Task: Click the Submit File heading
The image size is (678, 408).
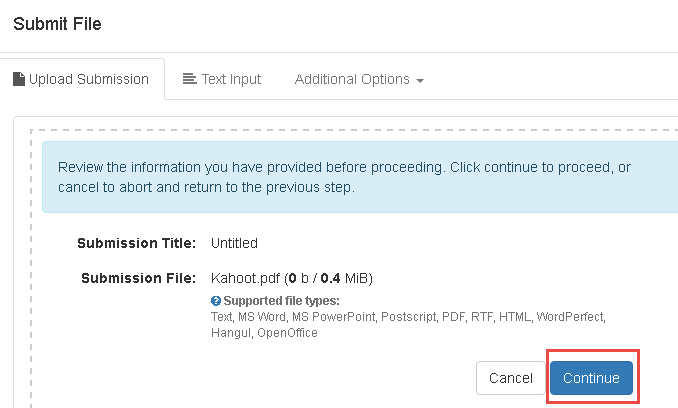Action: click(57, 23)
